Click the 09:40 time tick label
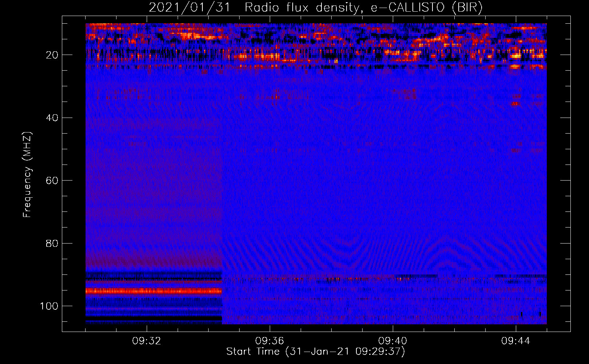Viewport: 589px width, 364px height. coord(393,341)
